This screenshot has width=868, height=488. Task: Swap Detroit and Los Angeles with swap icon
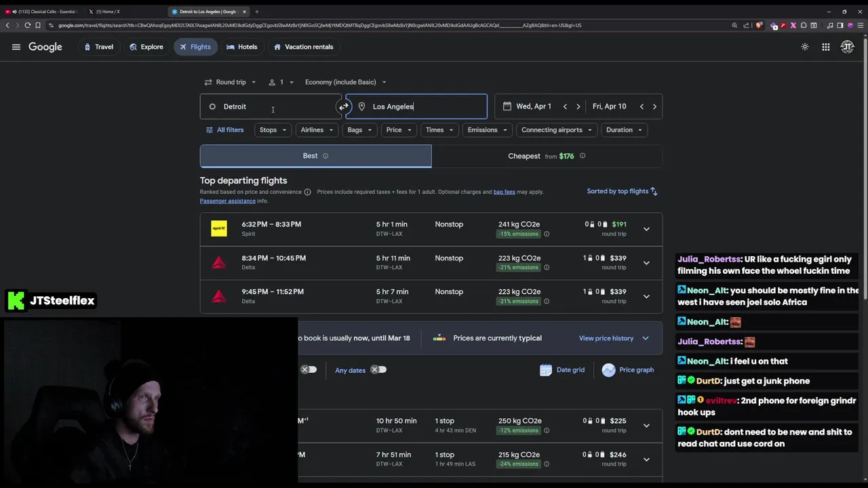[x=344, y=106]
